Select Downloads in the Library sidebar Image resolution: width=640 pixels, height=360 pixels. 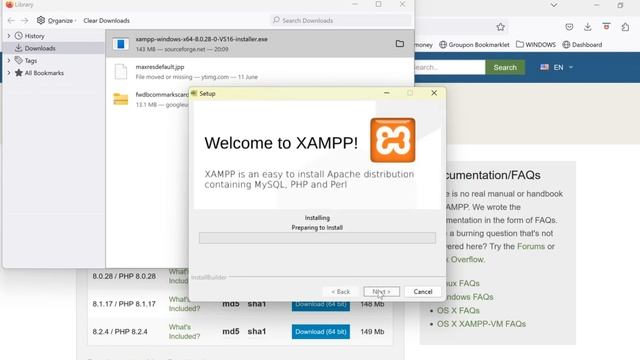click(x=40, y=48)
